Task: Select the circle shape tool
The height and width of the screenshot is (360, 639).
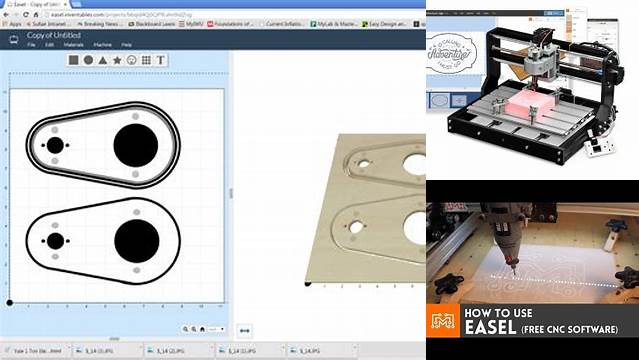Action: (88, 60)
